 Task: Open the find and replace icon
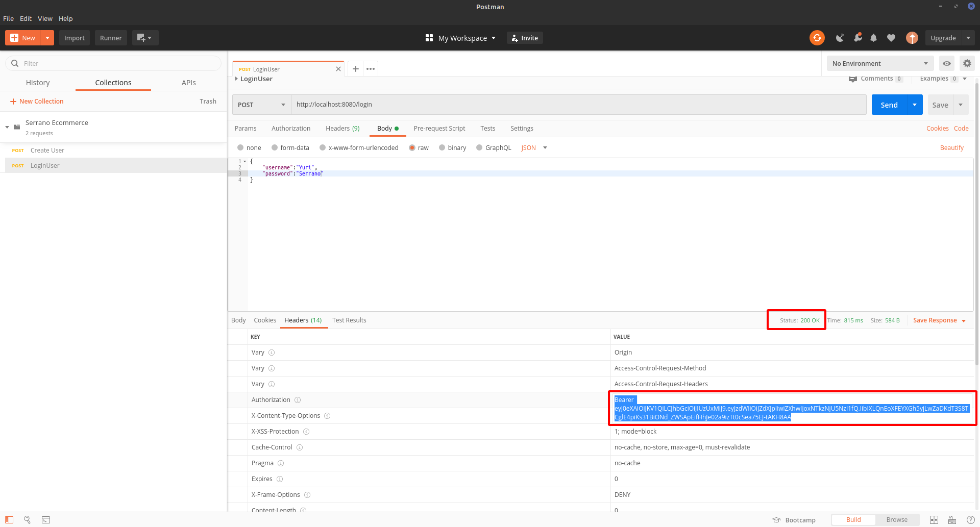tap(28, 520)
